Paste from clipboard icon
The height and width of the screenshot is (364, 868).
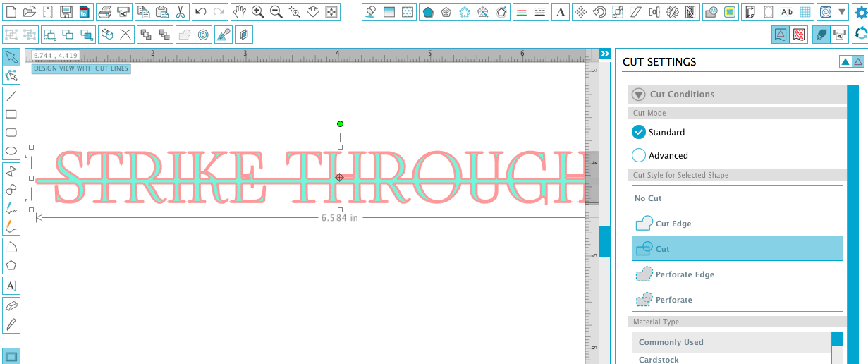pyautogui.click(x=161, y=12)
